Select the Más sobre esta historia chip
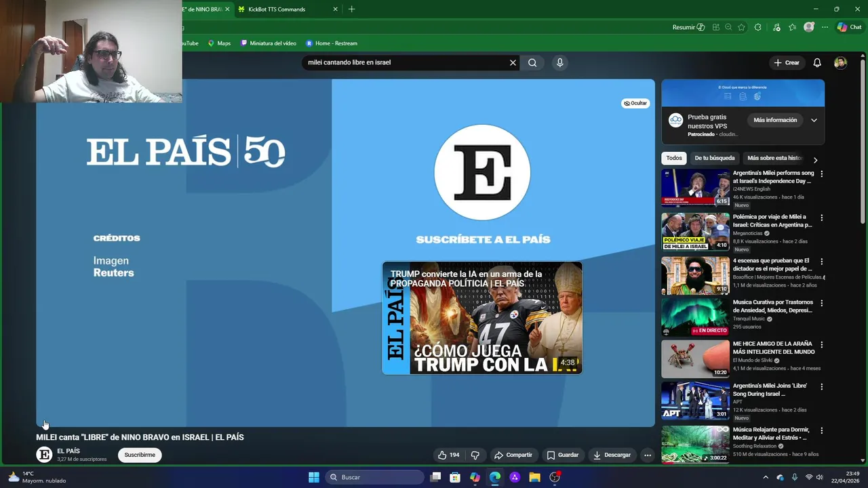The height and width of the screenshot is (488, 868). [774, 158]
